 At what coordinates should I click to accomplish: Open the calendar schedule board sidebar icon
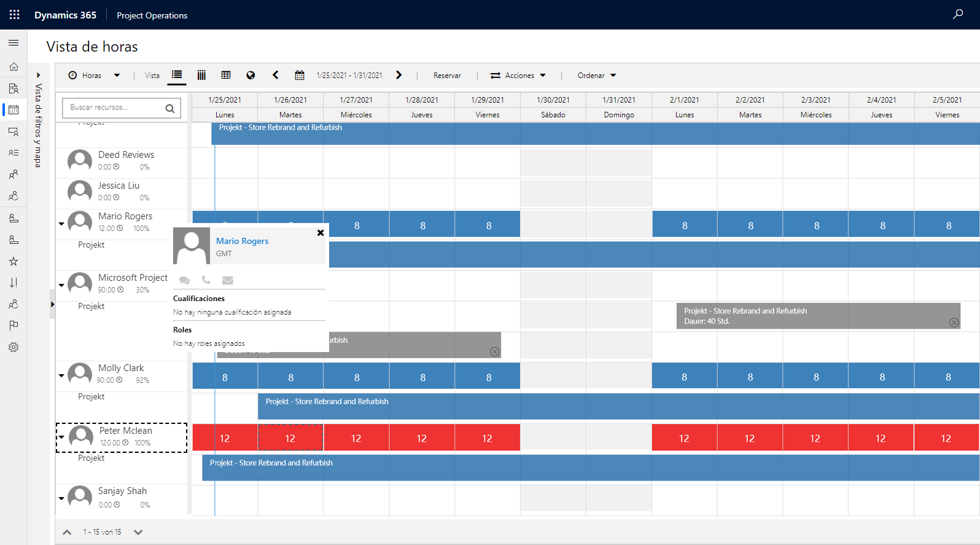point(14,110)
